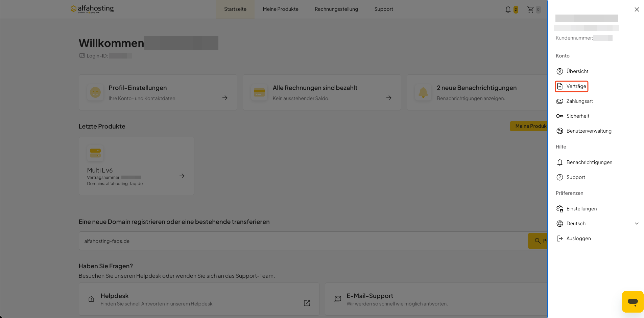Click the E-Mail-Support envelope icon
Image resolution: width=644 pixels, height=318 pixels.
click(337, 299)
